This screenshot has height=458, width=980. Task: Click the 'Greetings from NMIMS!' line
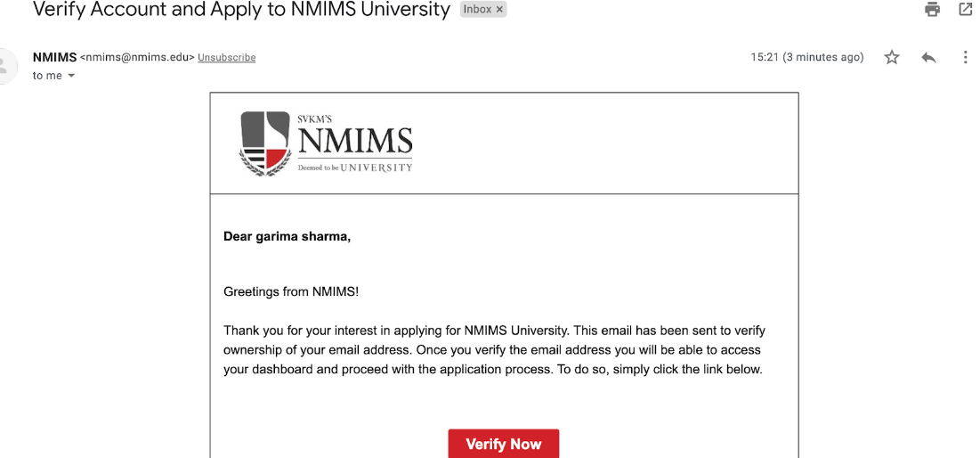pos(291,291)
